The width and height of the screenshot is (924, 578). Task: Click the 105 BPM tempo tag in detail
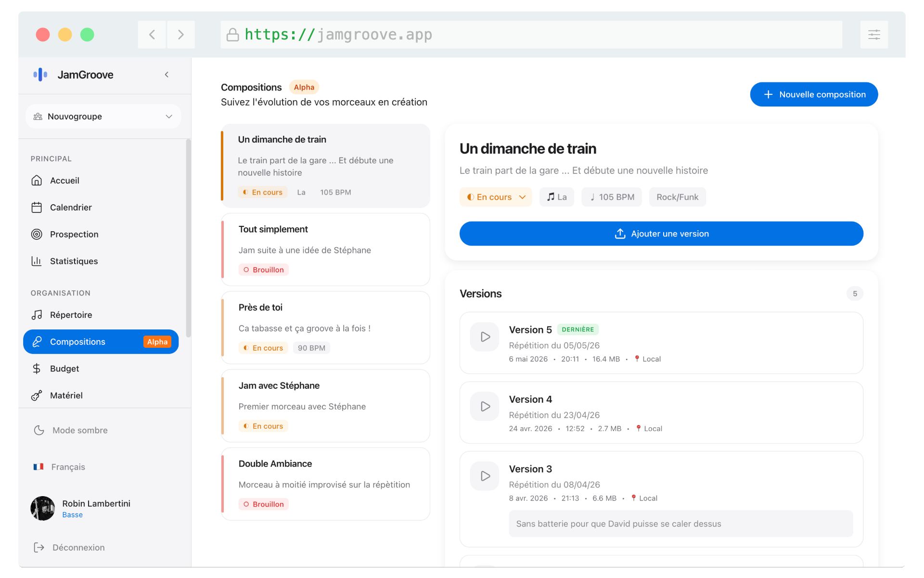tap(612, 197)
